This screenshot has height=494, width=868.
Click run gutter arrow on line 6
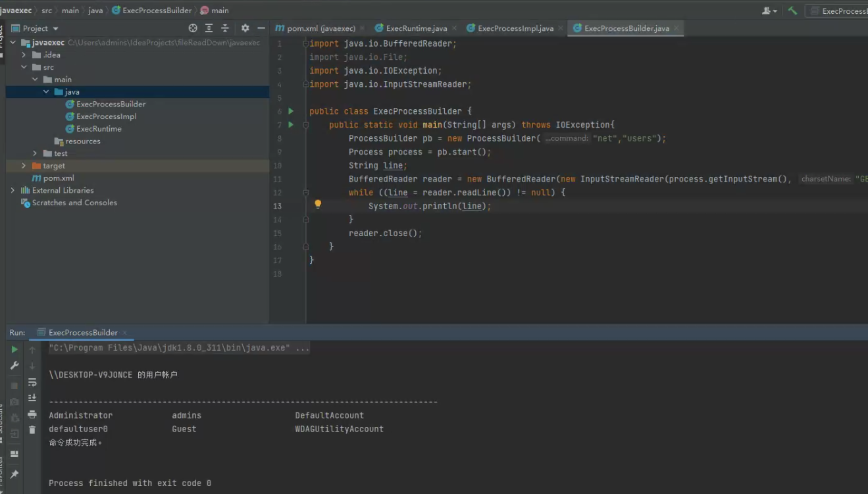coord(291,111)
